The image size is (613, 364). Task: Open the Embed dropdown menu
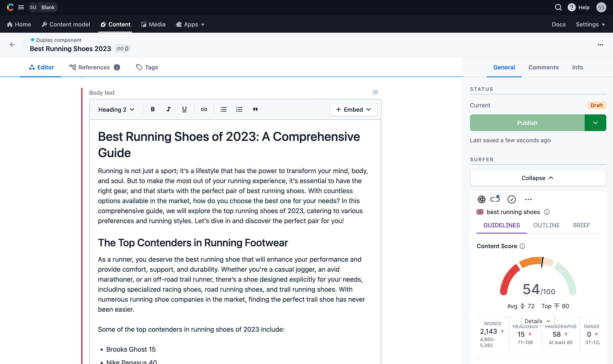353,109
